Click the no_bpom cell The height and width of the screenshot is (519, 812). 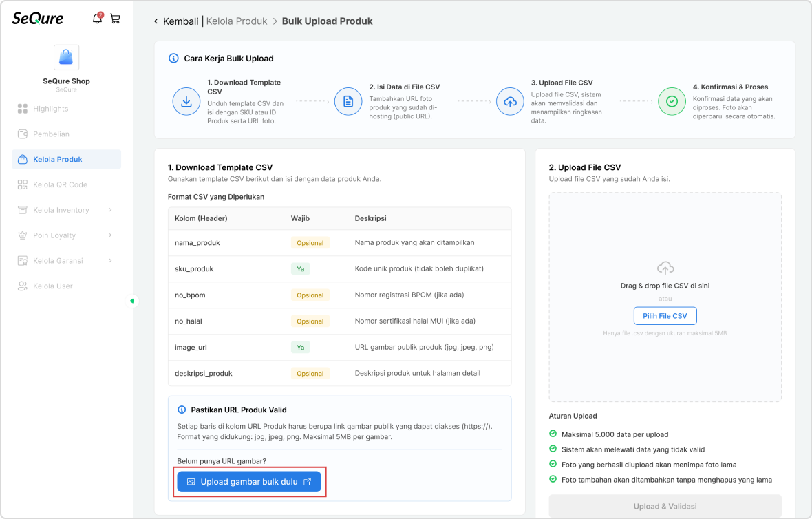[190, 295]
